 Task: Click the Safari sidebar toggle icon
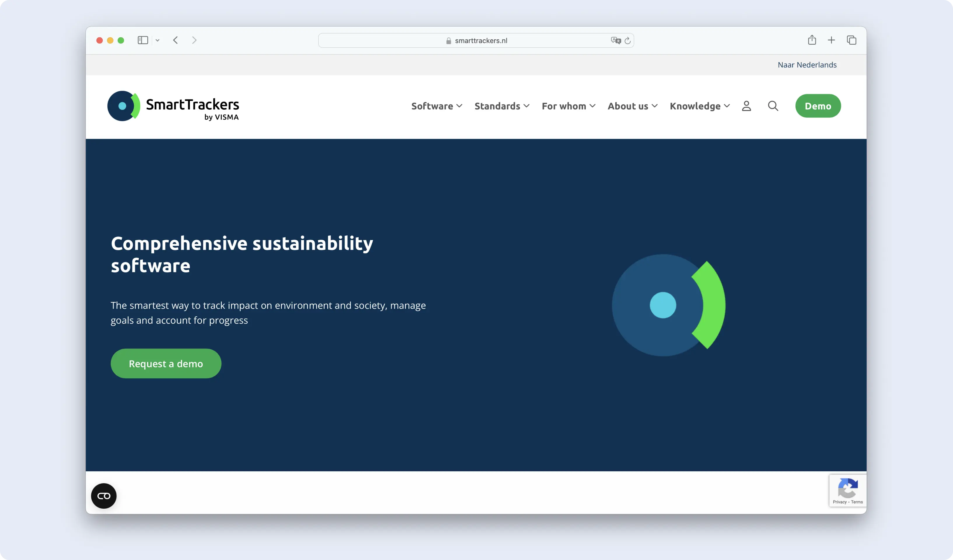click(x=143, y=40)
